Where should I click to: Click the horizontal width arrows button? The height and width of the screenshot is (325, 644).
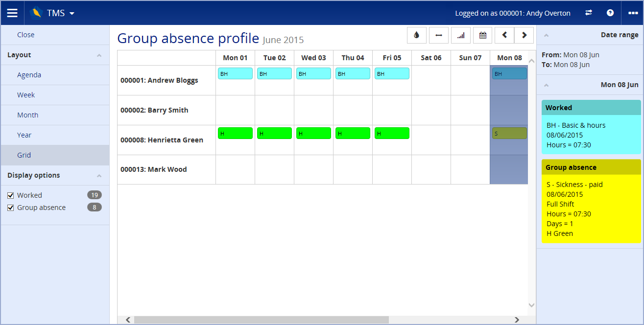(439, 35)
